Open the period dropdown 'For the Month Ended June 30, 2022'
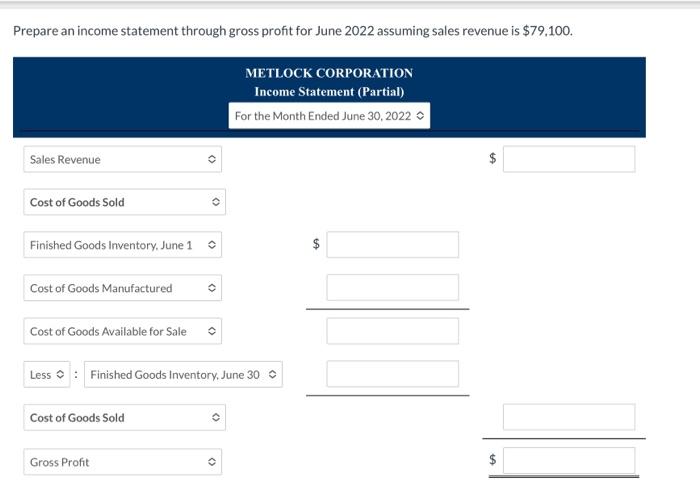 coord(329,116)
